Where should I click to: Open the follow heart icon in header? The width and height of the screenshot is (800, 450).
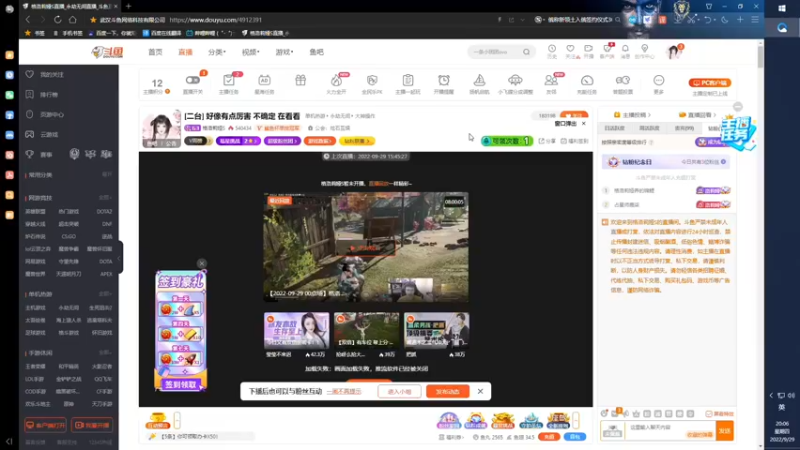point(570,49)
